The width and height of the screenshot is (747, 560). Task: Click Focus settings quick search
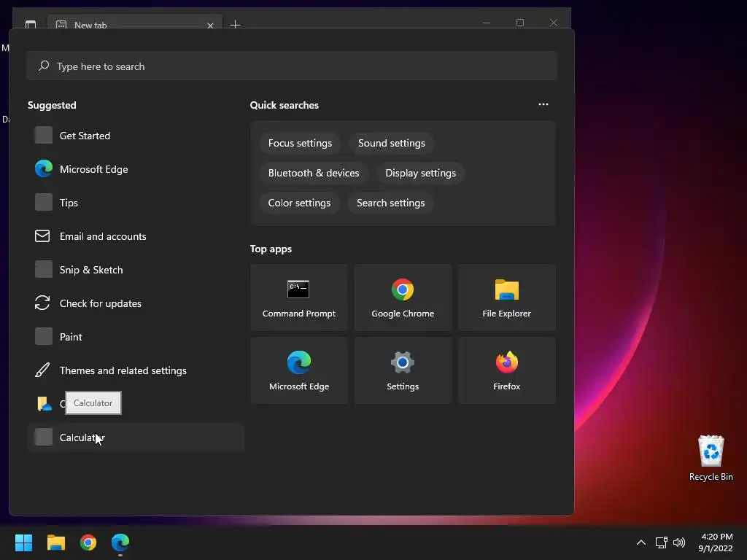click(300, 143)
